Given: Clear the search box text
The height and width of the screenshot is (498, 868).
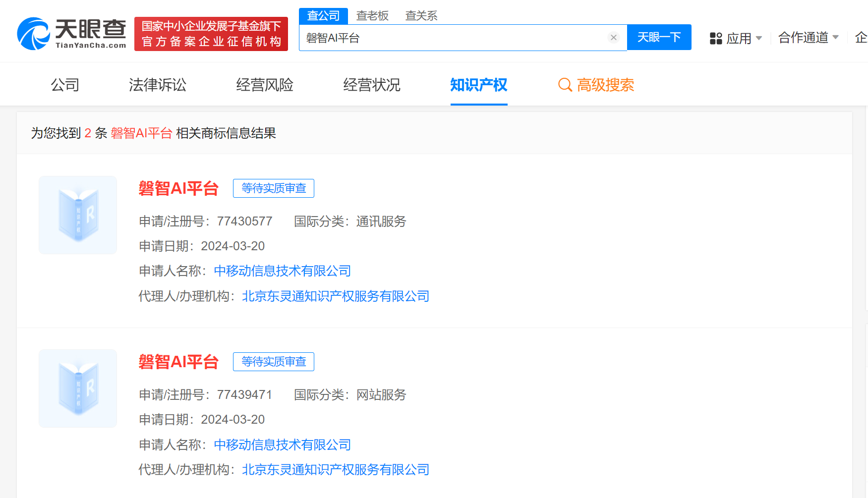Looking at the screenshot, I should 613,38.
